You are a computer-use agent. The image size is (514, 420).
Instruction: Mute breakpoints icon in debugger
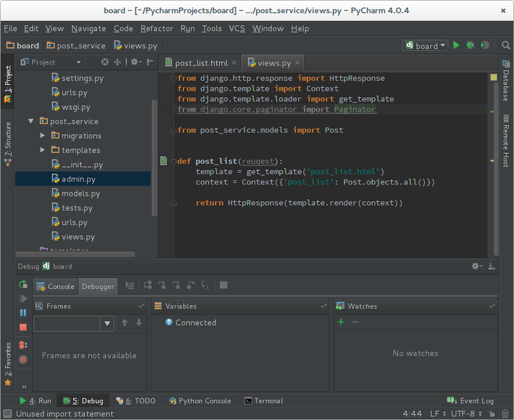[24, 360]
